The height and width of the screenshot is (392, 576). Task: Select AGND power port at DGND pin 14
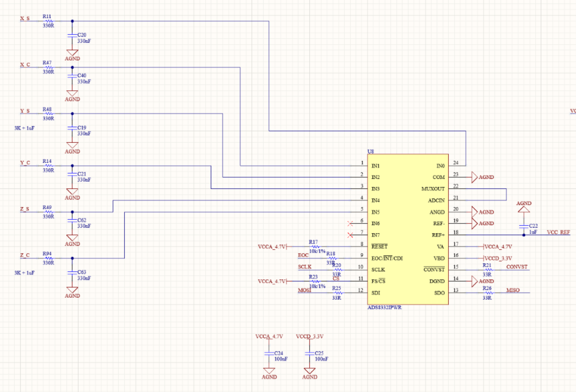pos(482,281)
